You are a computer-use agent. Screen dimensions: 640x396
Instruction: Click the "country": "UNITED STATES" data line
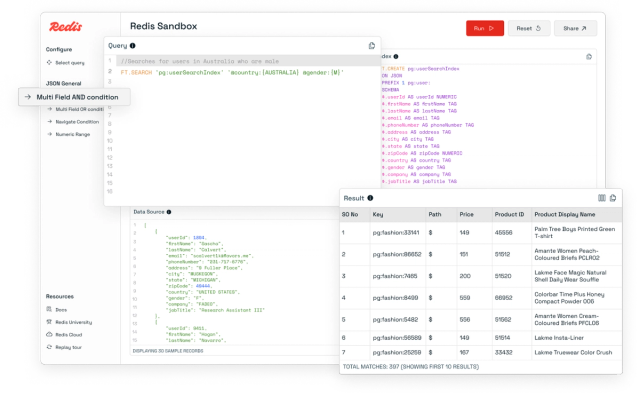(203, 292)
